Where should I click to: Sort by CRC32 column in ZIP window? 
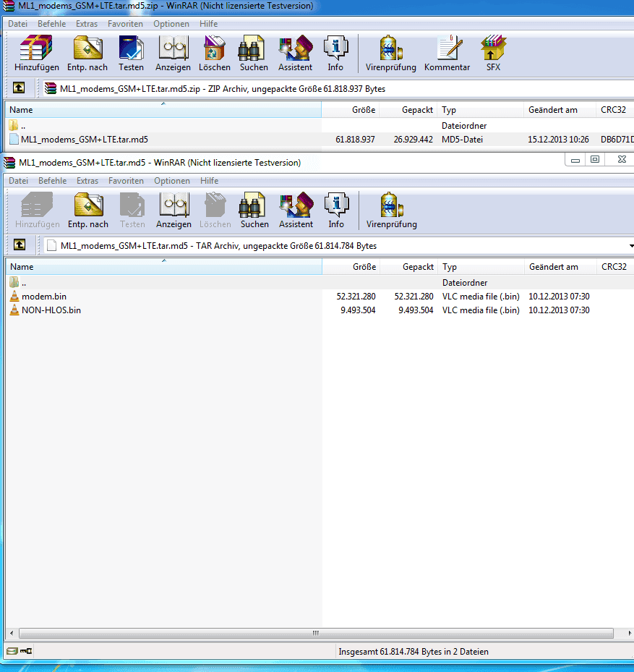614,110
